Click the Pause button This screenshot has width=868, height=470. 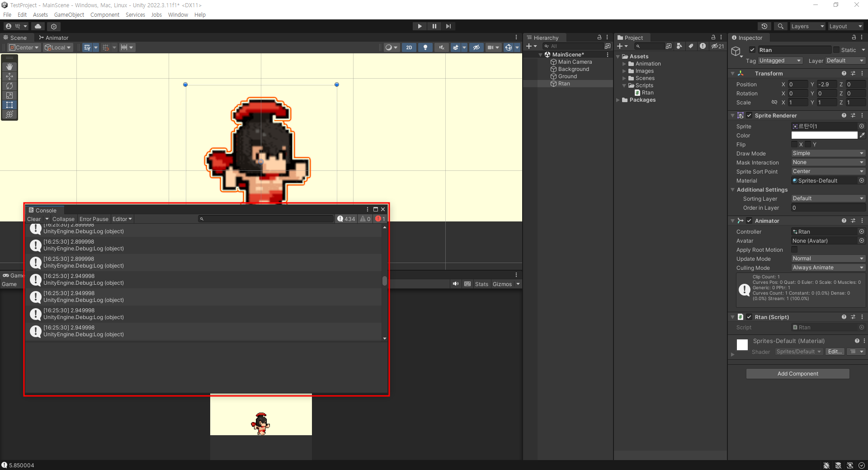point(434,26)
